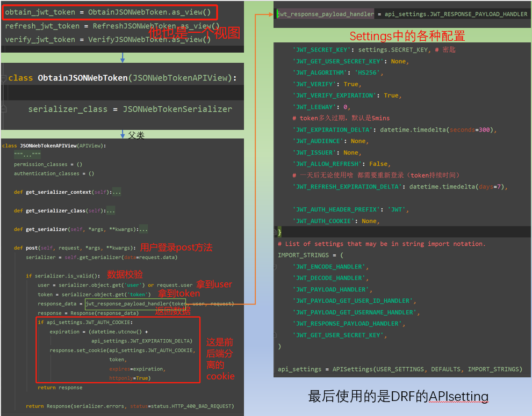This screenshot has width=532, height=416.
Task: Click JSONWebTokenSerializer in the serializer_class line
Action: tap(177, 109)
